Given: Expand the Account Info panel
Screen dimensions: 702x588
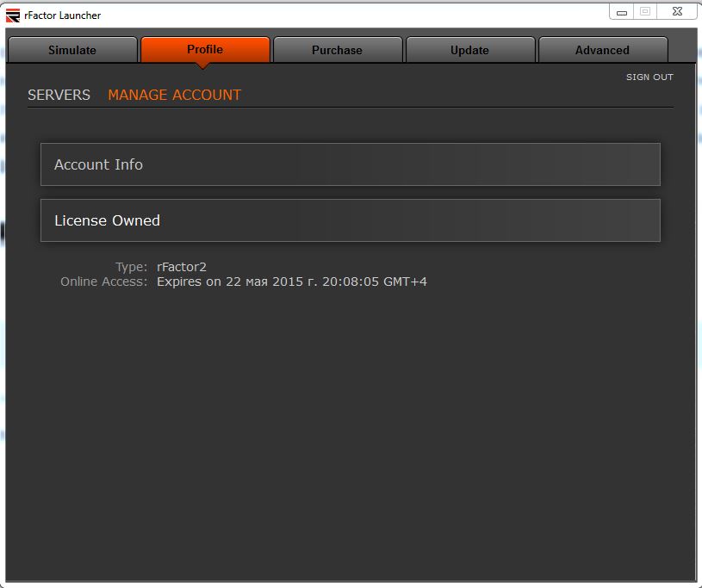Looking at the screenshot, I should pyautogui.click(x=350, y=164).
